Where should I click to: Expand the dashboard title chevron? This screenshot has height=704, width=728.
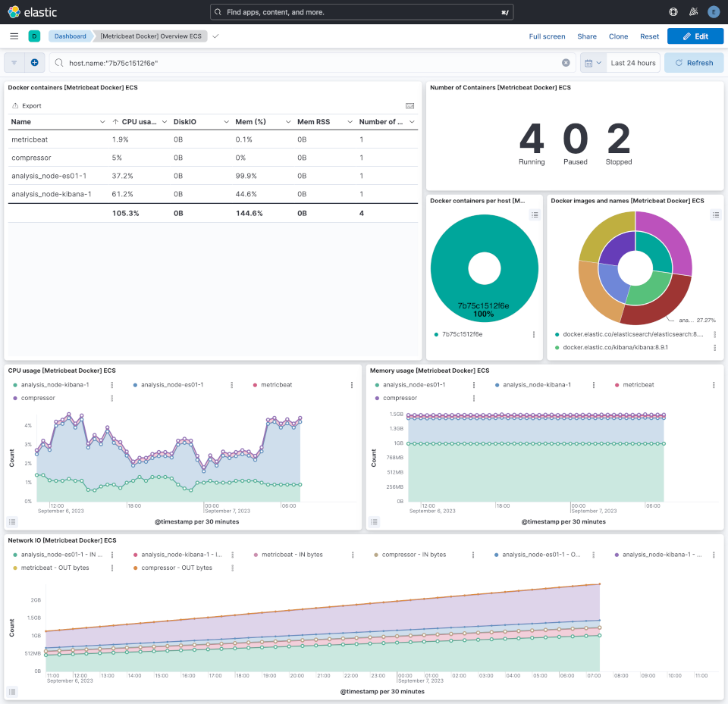tap(215, 36)
